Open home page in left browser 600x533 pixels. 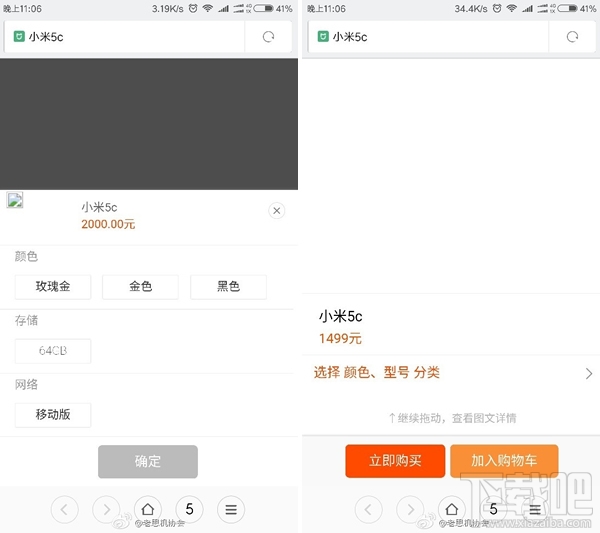point(148,509)
